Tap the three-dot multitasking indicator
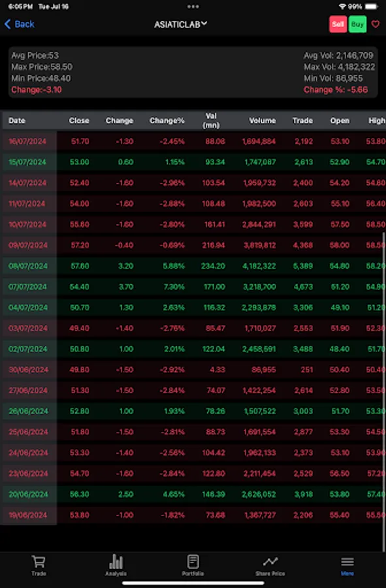Image resolution: width=386 pixels, height=588 pixels. pos(193,7)
